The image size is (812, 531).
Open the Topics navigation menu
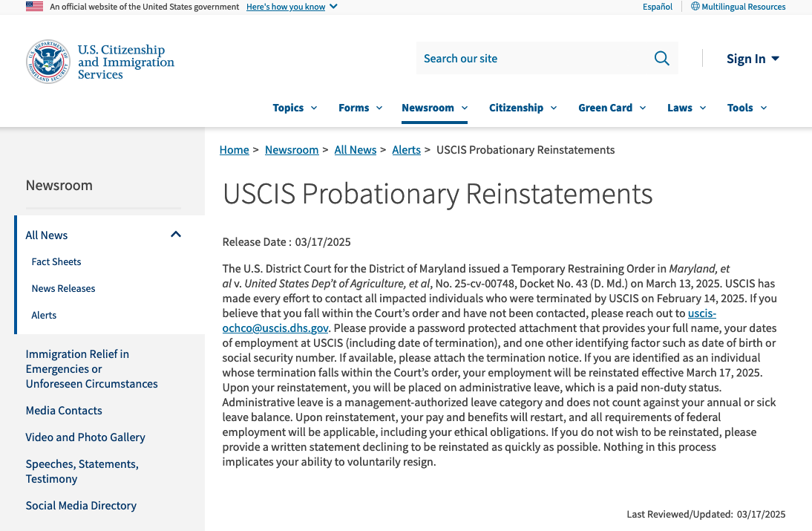click(295, 108)
